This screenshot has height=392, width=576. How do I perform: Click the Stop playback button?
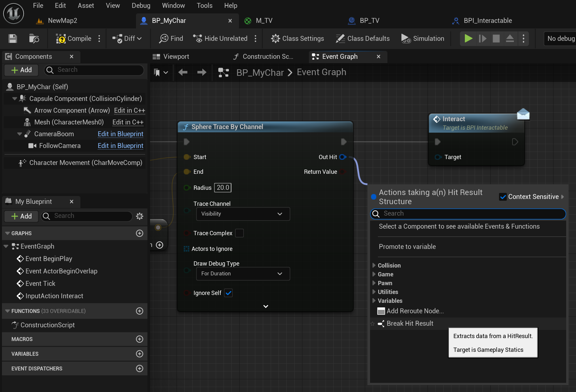click(x=496, y=39)
